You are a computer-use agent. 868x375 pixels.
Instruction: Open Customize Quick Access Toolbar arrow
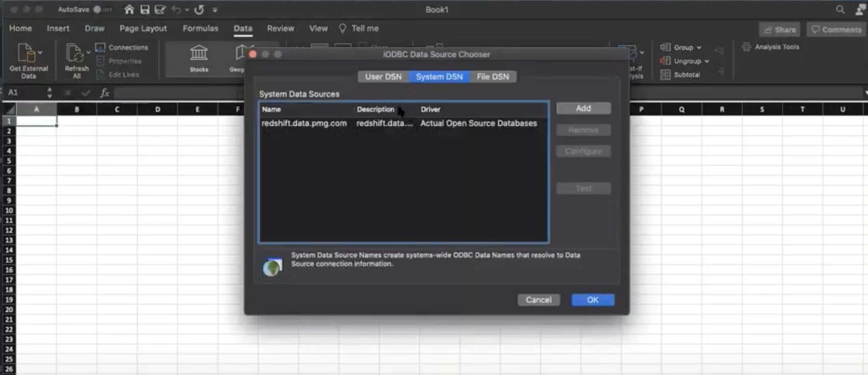pyautogui.click(x=215, y=10)
